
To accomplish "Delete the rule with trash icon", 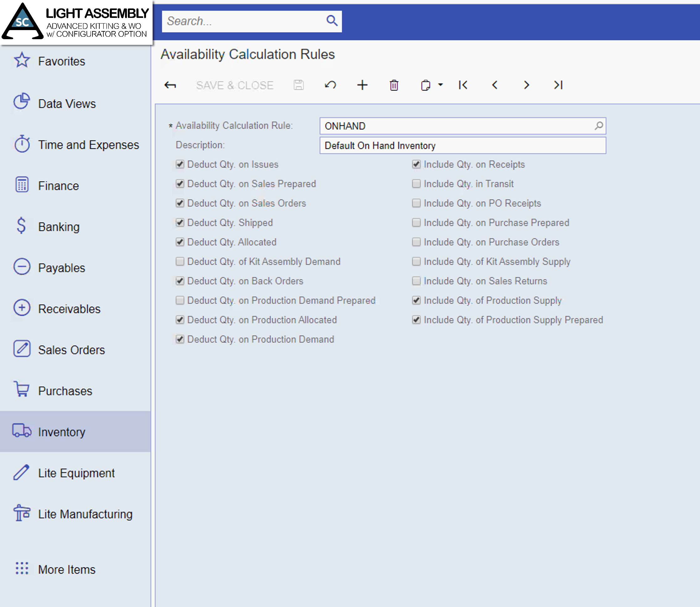I will [394, 85].
